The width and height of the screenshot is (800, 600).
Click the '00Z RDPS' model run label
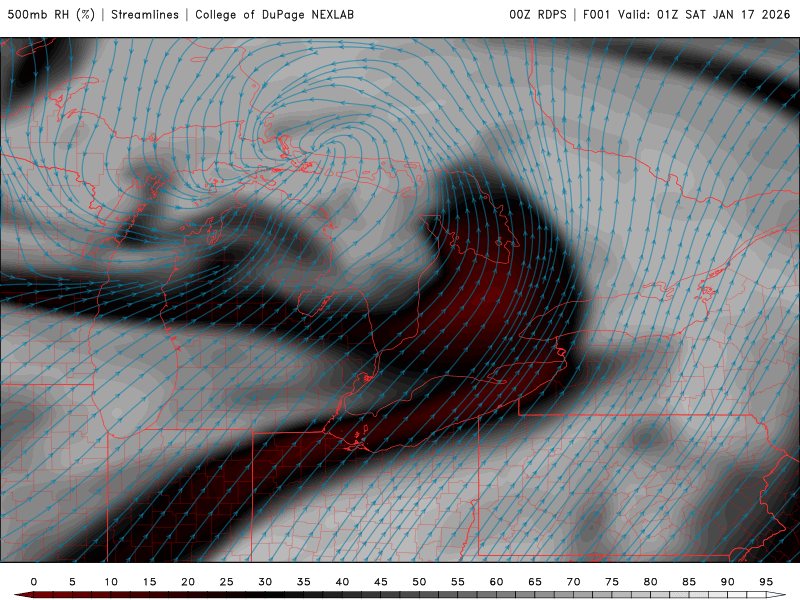click(538, 15)
